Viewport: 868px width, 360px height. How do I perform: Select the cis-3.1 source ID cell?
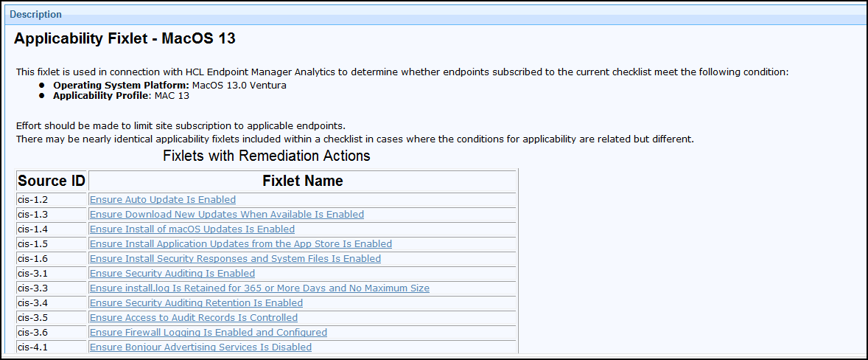pyautogui.click(x=52, y=274)
